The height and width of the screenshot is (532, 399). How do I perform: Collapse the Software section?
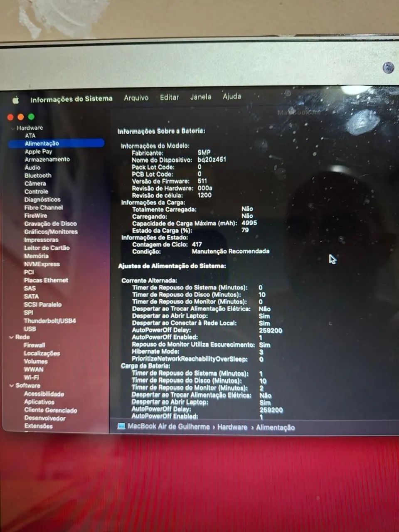pyautogui.click(x=12, y=386)
